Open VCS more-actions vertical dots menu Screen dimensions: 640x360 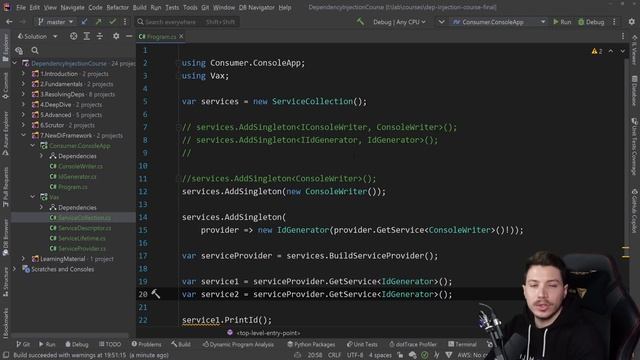(x=125, y=22)
